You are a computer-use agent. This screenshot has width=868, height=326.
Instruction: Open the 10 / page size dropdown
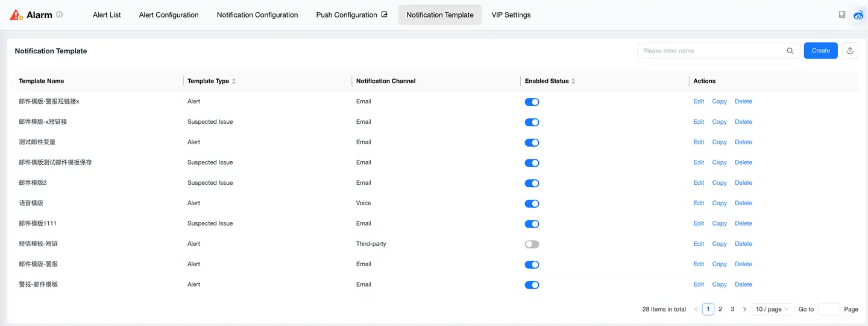coord(774,309)
